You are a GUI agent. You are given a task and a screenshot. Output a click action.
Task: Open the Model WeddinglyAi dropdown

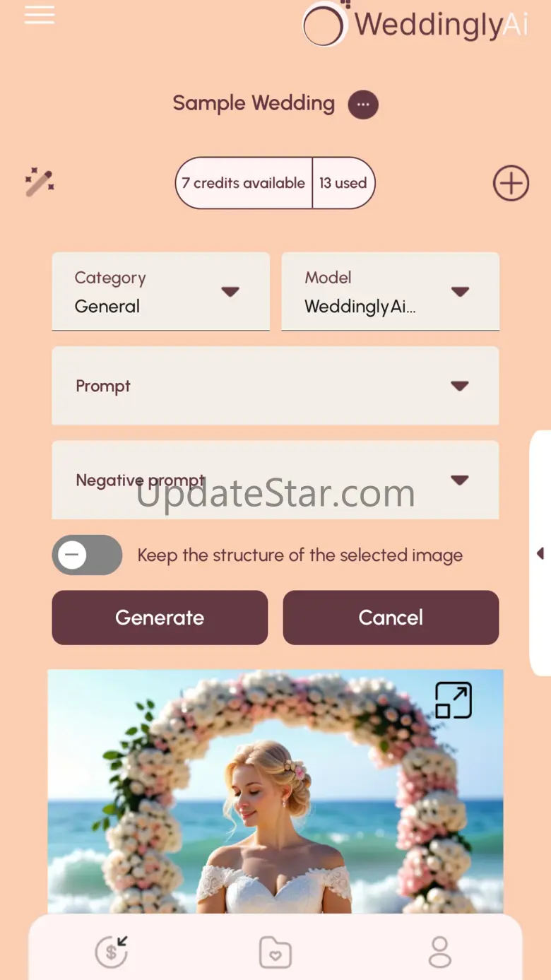click(391, 291)
